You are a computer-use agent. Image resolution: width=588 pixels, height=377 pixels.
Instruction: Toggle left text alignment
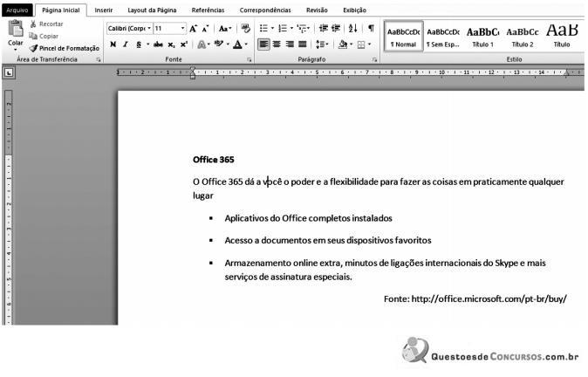(263, 45)
